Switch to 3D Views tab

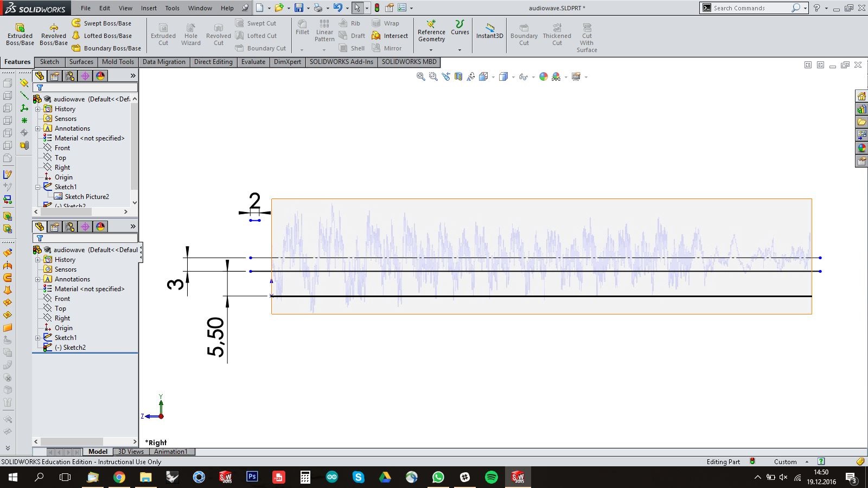(131, 452)
